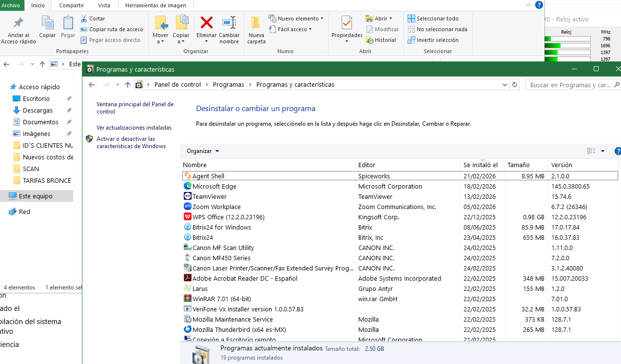The image size is (621, 364).
Task: Sort by the Tamaño column header
Action: click(x=518, y=165)
